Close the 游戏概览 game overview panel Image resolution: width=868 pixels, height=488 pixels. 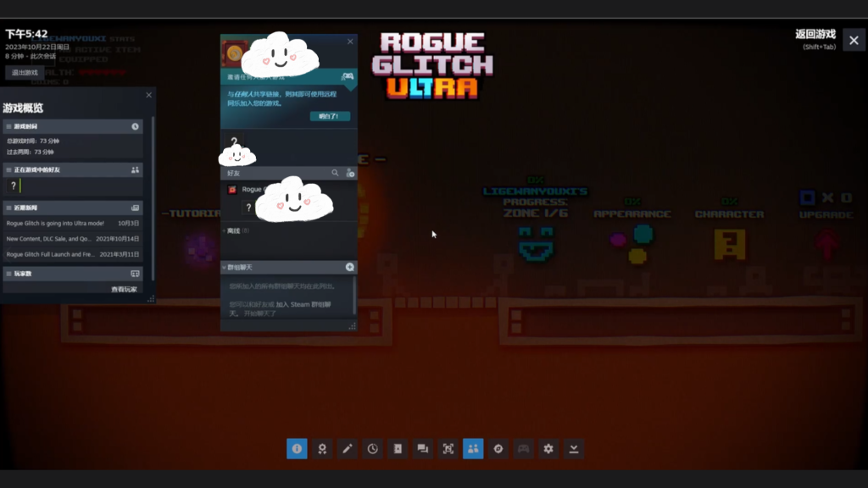pyautogui.click(x=149, y=95)
